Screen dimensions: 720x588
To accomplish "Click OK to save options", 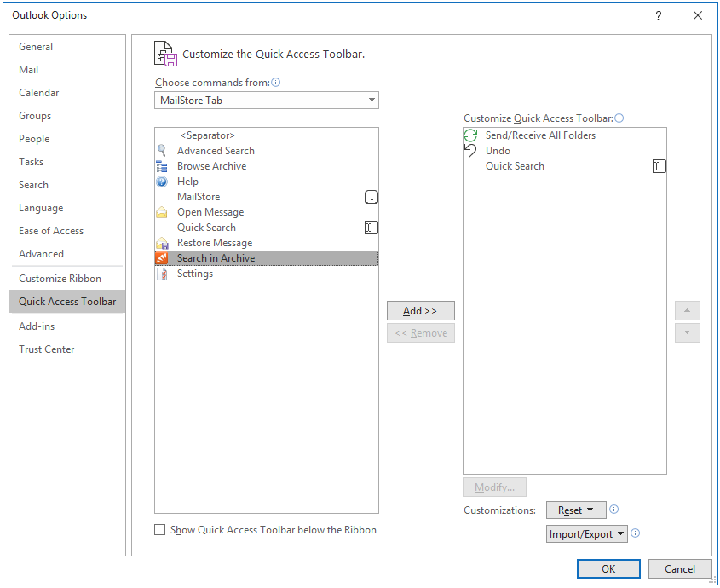I will click(608, 568).
